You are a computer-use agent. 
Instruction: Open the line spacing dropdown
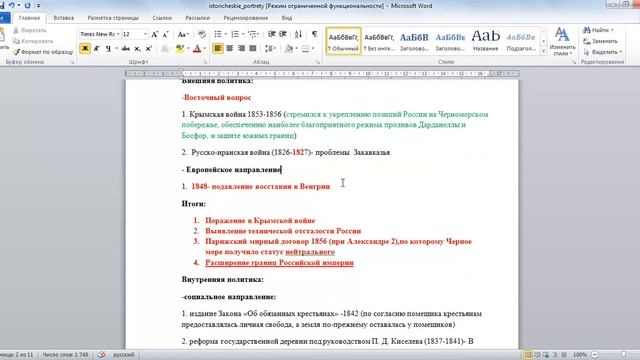pos(270,49)
